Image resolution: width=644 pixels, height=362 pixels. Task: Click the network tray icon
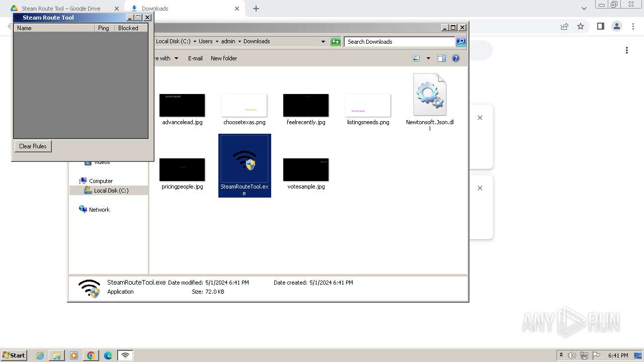pos(584,355)
